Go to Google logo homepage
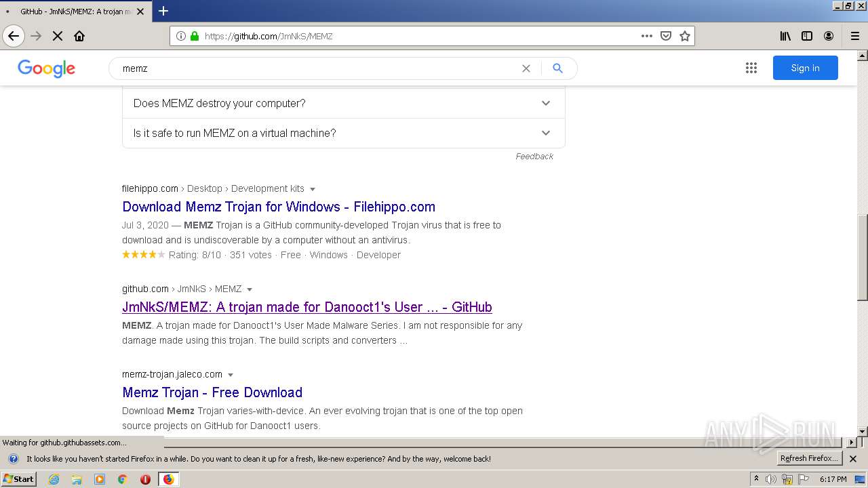Screen dimensions: 868x488 46,68
